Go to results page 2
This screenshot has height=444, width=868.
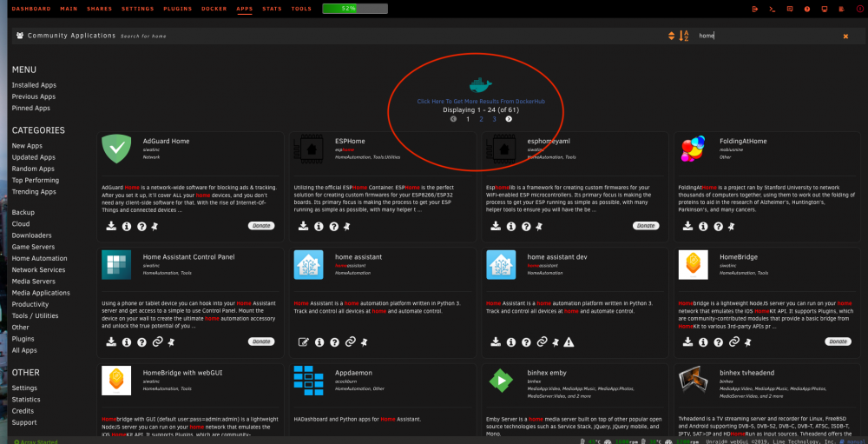481,119
